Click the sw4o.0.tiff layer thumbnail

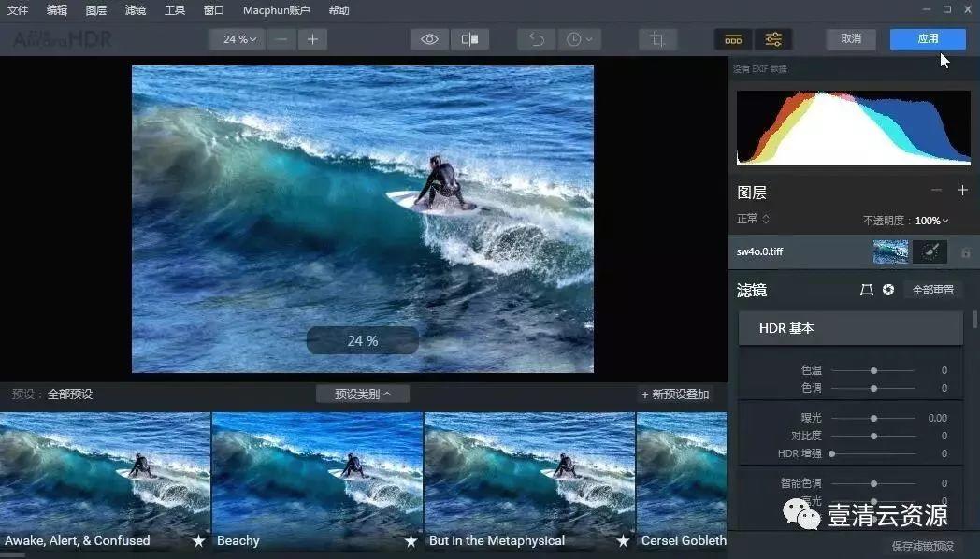890,251
